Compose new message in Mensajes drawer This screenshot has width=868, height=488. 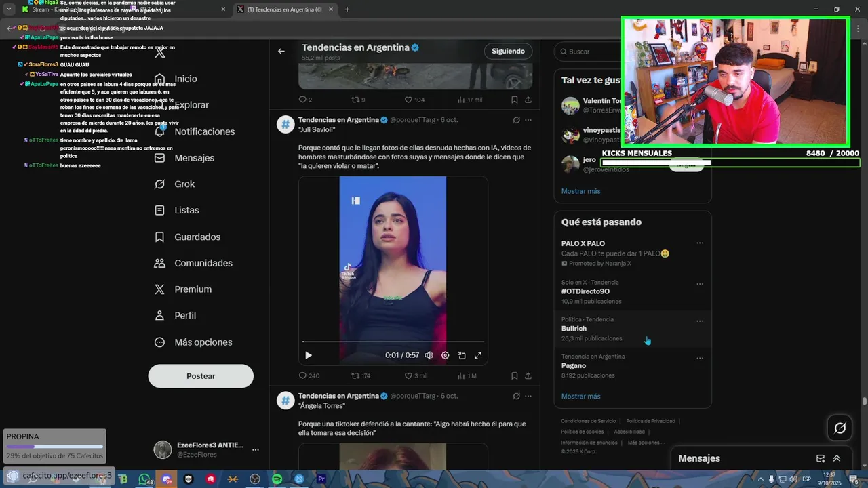[821, 458]
